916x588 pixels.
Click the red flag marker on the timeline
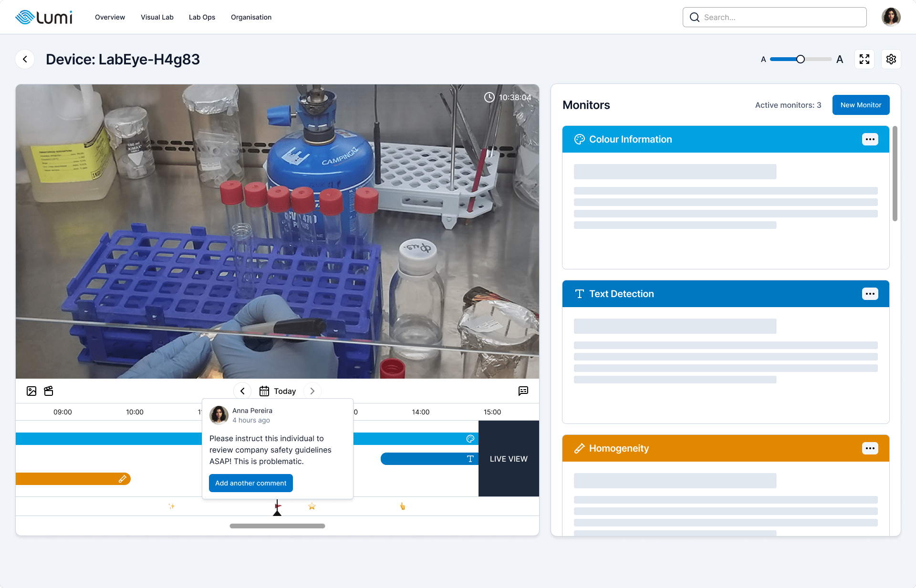tap(277, 506)
